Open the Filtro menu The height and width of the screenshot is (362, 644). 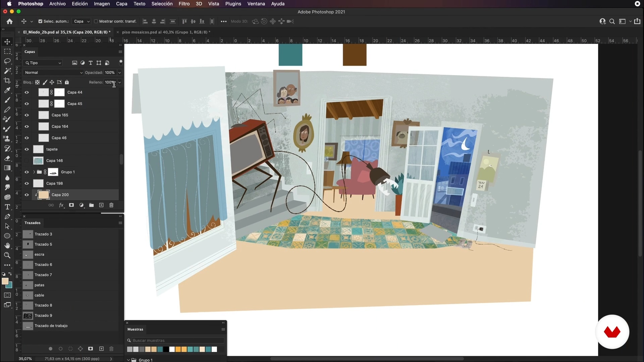click(x=184, y=4)
